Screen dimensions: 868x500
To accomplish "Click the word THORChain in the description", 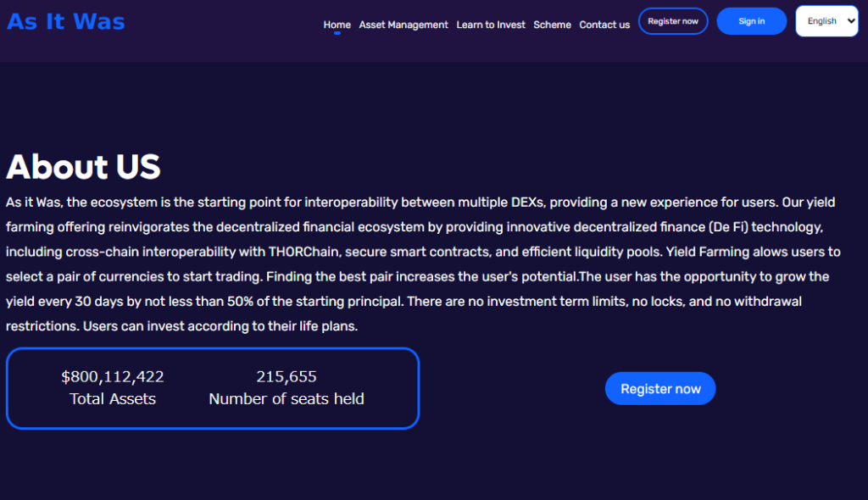I will tap(304, 252).
